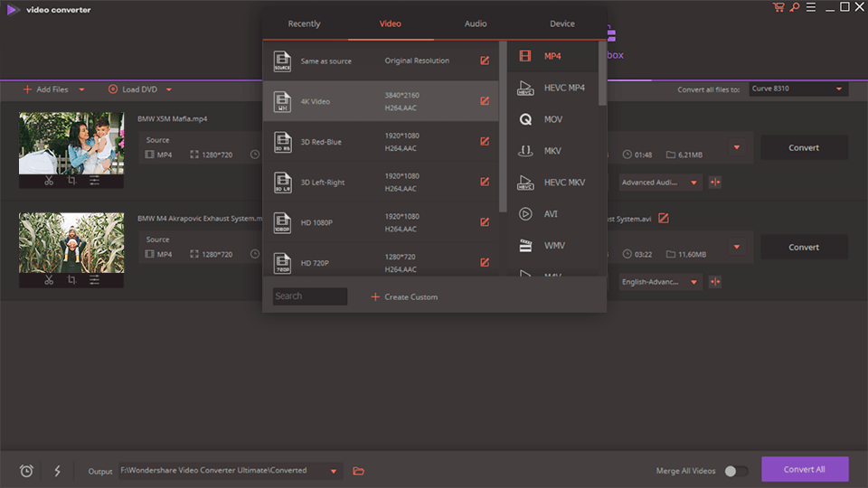
Task: Select the MKV format in list
Action: point(552,151)
